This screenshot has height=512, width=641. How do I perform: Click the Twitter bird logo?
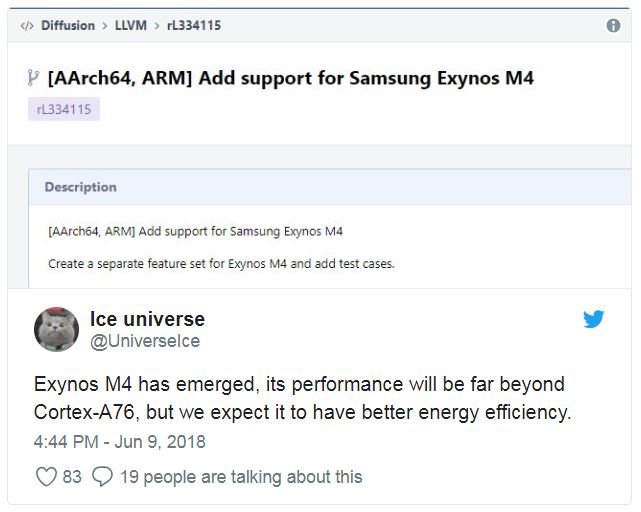tap(594, 320)
